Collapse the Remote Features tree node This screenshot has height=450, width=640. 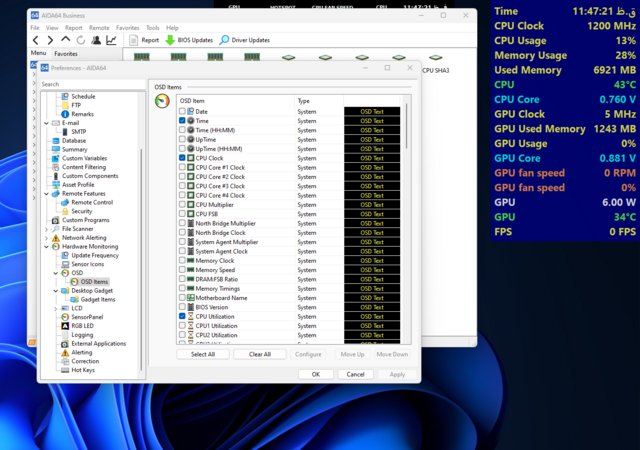pyautogui.click(x=47, y=194)
